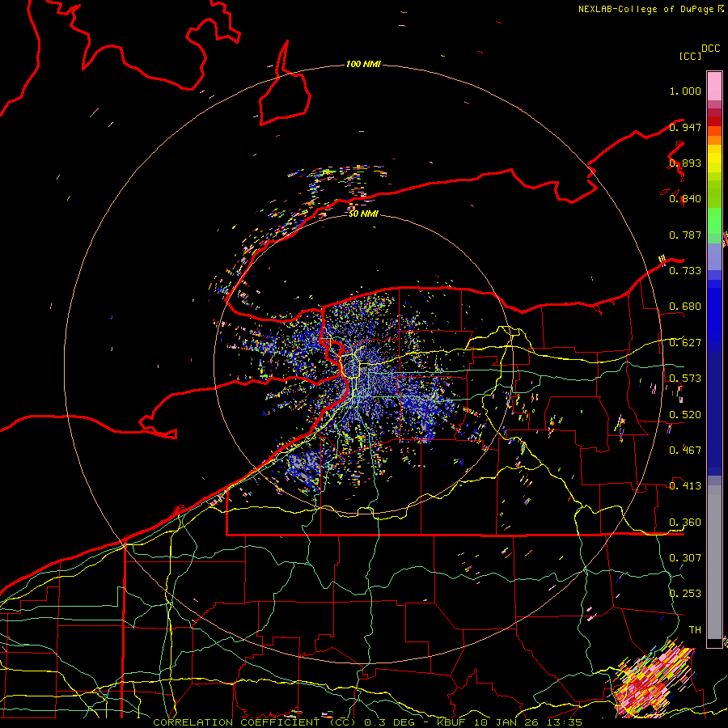This screenshot has height=728, width=728.
Task: Select the 0.893 scale value
Action: pos(685,163)
